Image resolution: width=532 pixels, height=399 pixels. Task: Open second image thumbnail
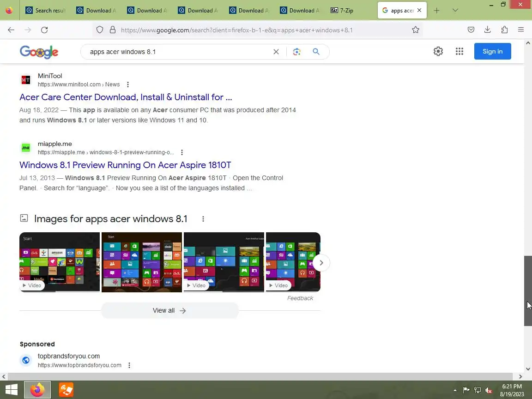[142, 262]
